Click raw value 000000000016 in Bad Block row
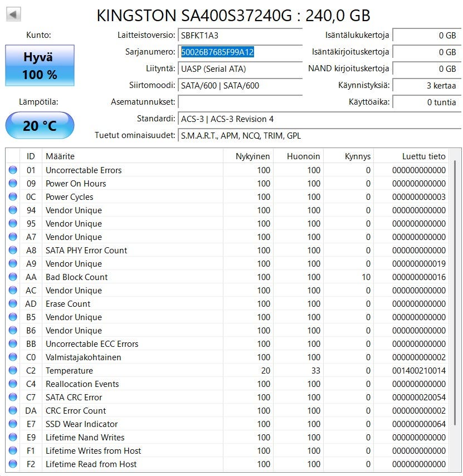Screen dimensions: 463x476 click(x=418, y=277)
